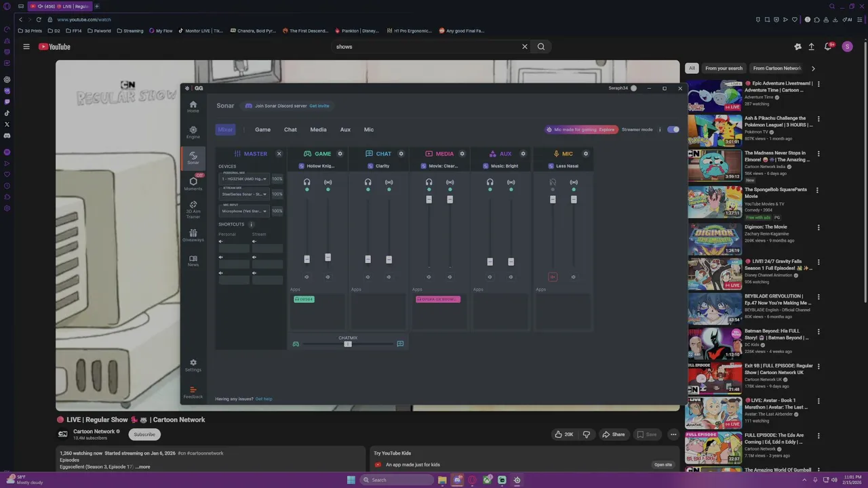
Task: Toggle MIC headphones monitoring output
Action: tap(553, 182)
